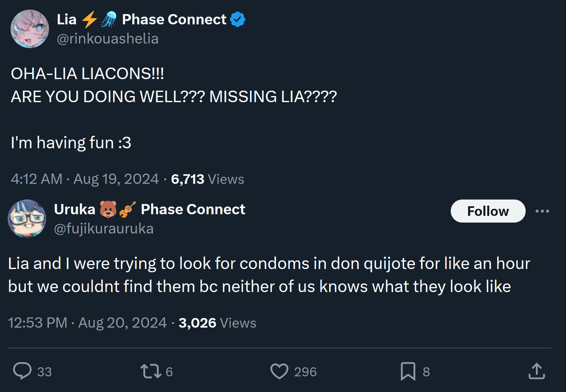The height and width of the screenshot is (392, 566).
Task: Open Uruka's profile avatar picture
Action: (27, 219)
